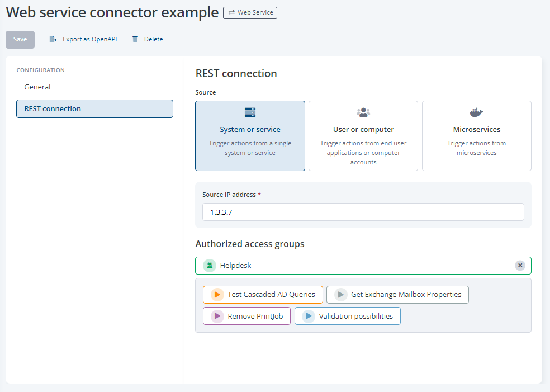Click the blue play icon for Validation possibilities

pos(309,317)
